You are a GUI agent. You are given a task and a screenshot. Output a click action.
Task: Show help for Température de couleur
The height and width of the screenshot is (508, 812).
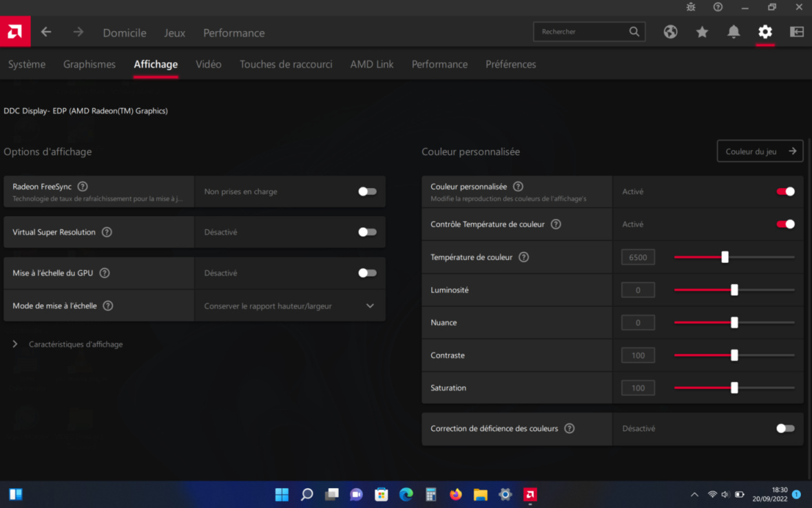[x=523, y=257]
